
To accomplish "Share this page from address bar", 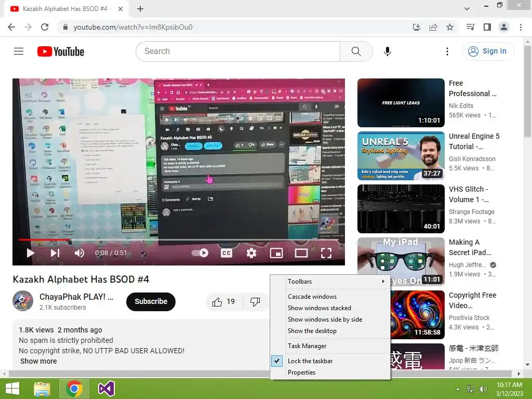I will (433, 27).
